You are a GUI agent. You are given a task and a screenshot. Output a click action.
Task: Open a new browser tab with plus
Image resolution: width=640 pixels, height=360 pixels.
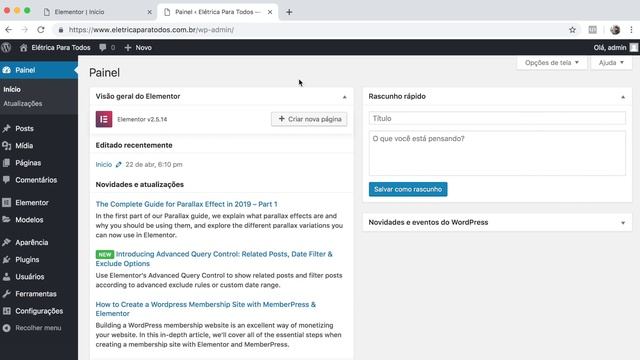pos(289,12)
